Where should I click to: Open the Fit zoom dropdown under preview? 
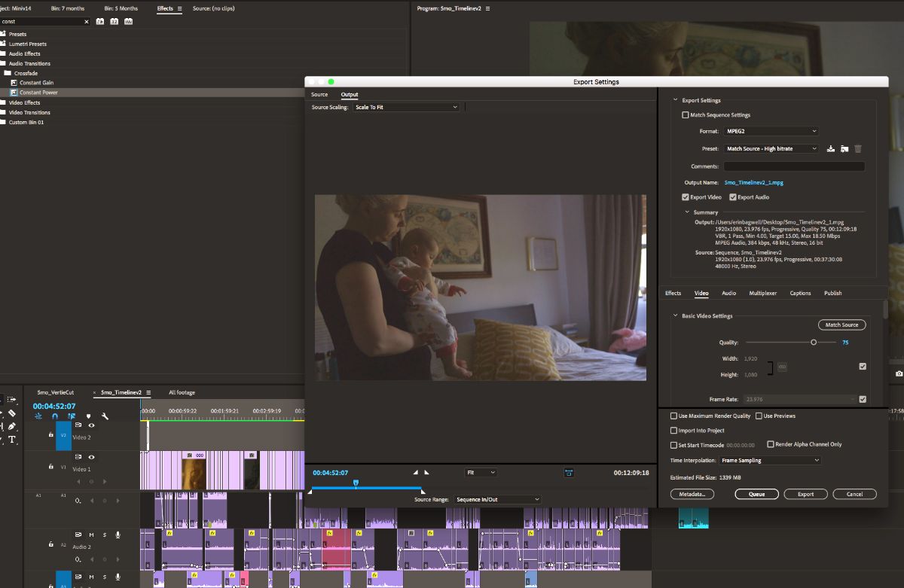[x=481, y=472]
